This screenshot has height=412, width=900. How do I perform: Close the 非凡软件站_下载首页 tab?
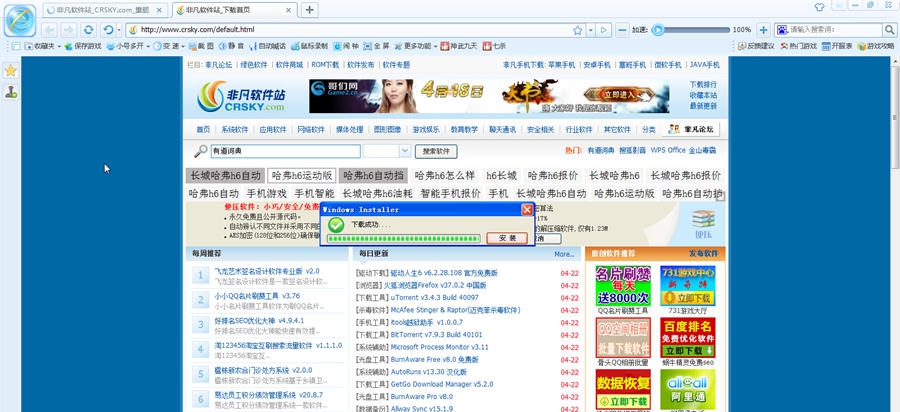pyautogui.click(x=289, y=10)
